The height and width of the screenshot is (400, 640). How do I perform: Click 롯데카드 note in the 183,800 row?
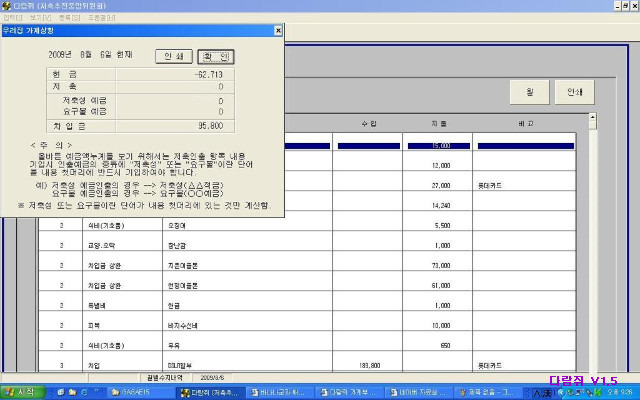point(490,366)
